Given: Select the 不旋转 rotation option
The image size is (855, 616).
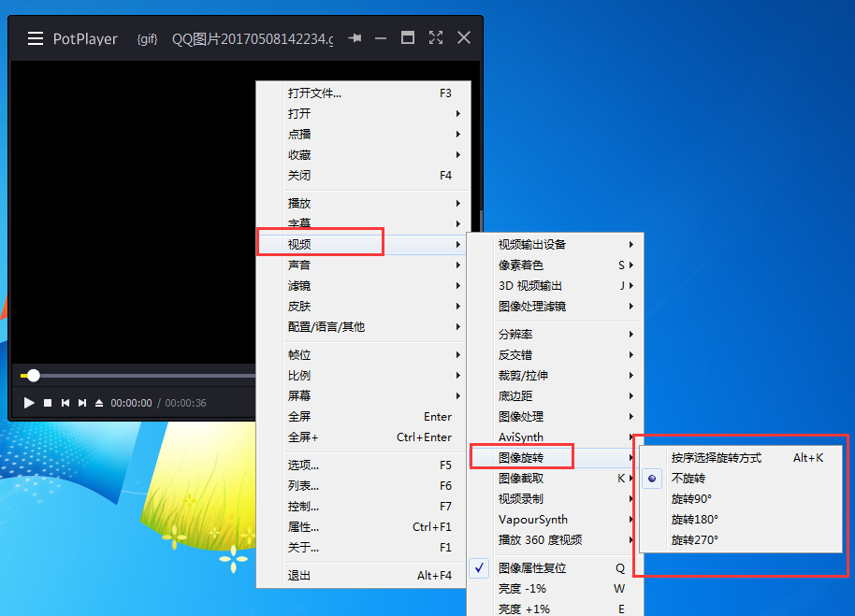Looking at the screenshot, I should pos(689,478).
